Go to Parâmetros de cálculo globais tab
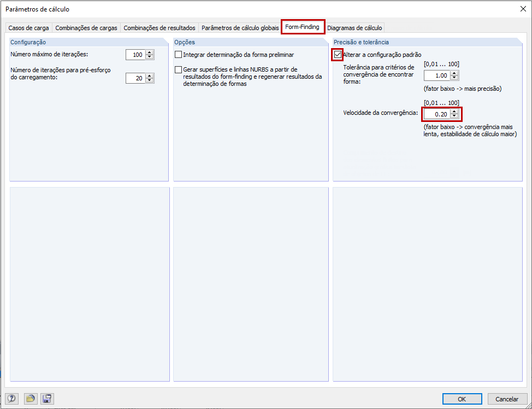Viewport: 532px width, 409px height. (240, 28)
